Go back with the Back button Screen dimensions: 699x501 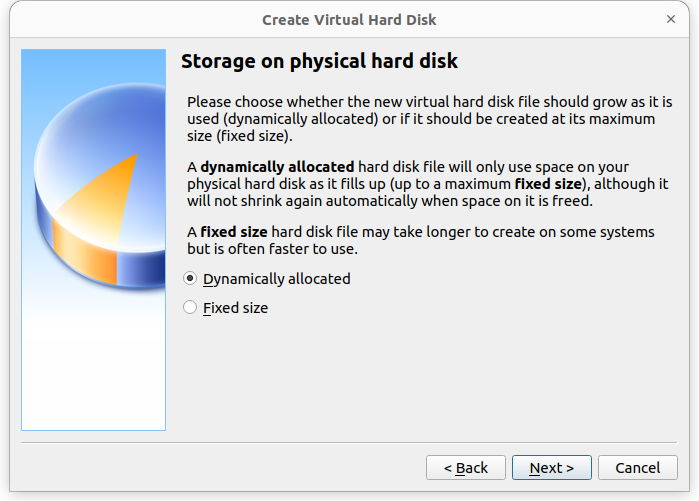[x=465, y=468]
